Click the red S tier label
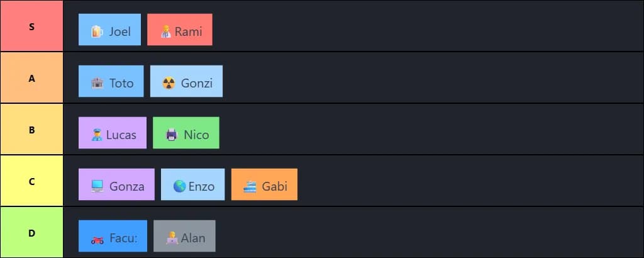 31,26
